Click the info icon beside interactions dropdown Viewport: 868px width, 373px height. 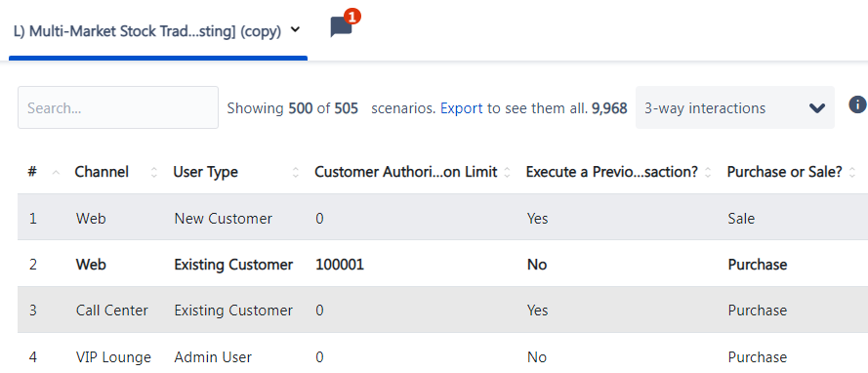coord(857,104)
